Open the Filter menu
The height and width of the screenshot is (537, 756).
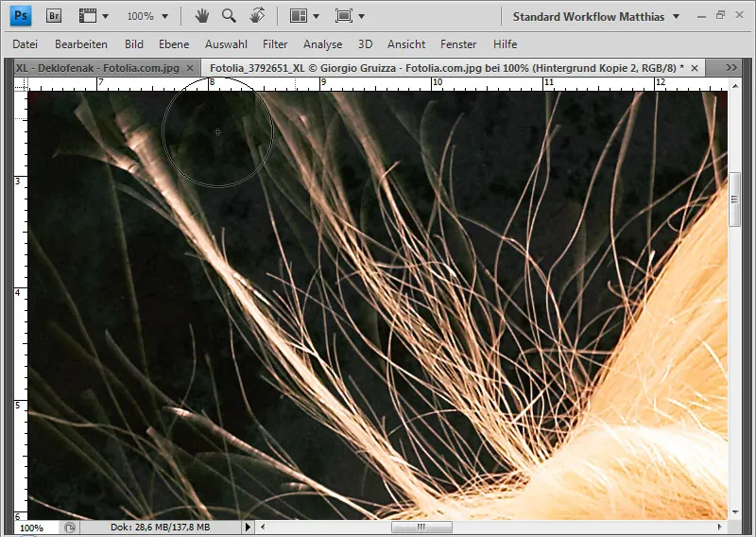point(275,44)
